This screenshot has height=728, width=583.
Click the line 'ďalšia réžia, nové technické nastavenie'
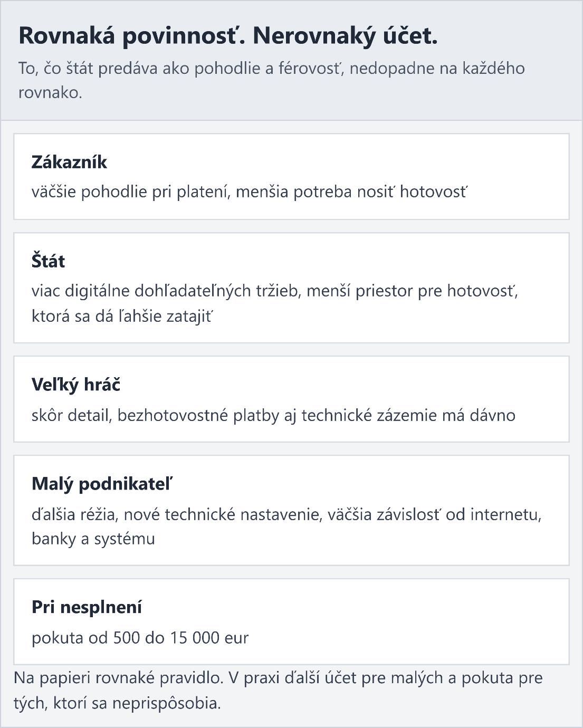pos(286,514)
